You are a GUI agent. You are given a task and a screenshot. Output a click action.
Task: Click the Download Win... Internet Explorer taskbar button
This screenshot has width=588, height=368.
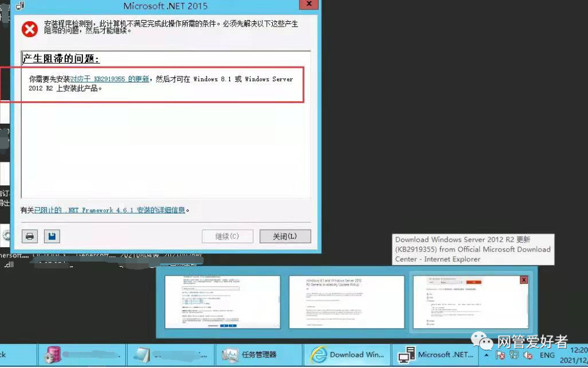[x=347, y=355]
